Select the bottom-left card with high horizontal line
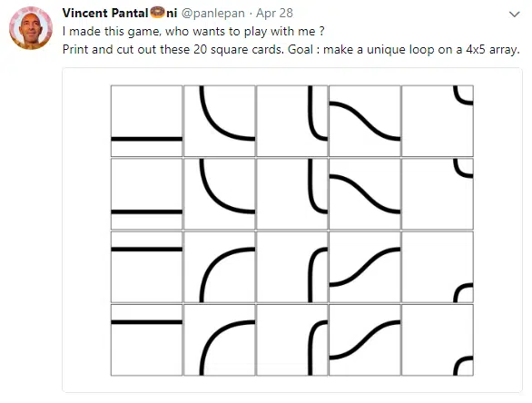 [x=146, y=339]
